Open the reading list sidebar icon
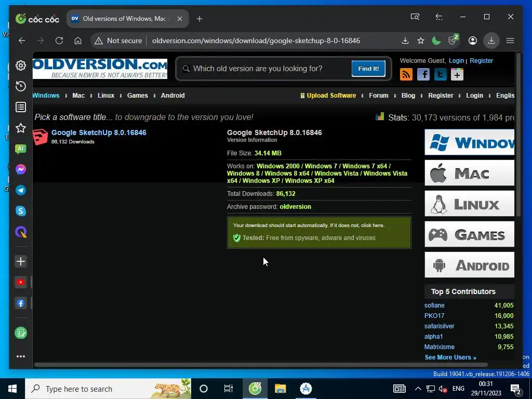 click(21, 107)
